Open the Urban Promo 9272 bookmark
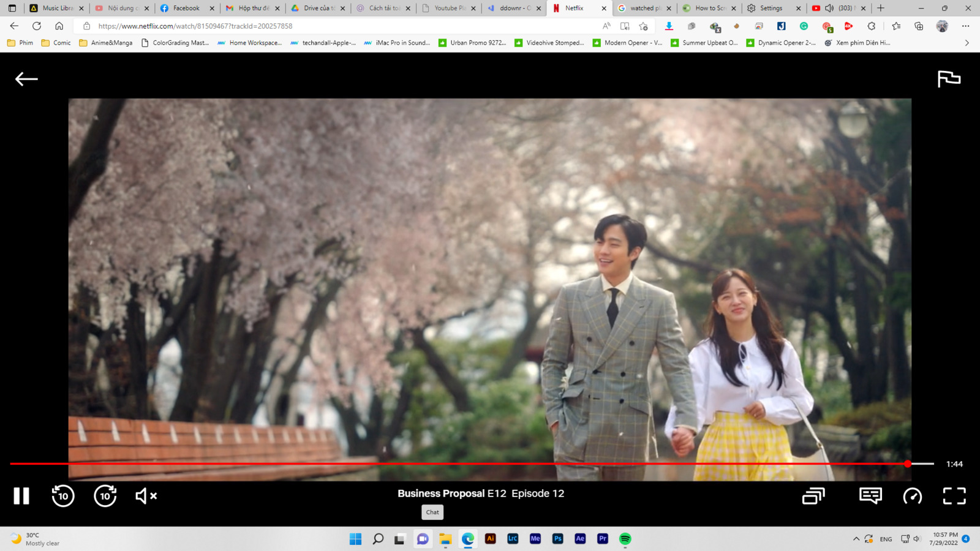 pos(472,43)
